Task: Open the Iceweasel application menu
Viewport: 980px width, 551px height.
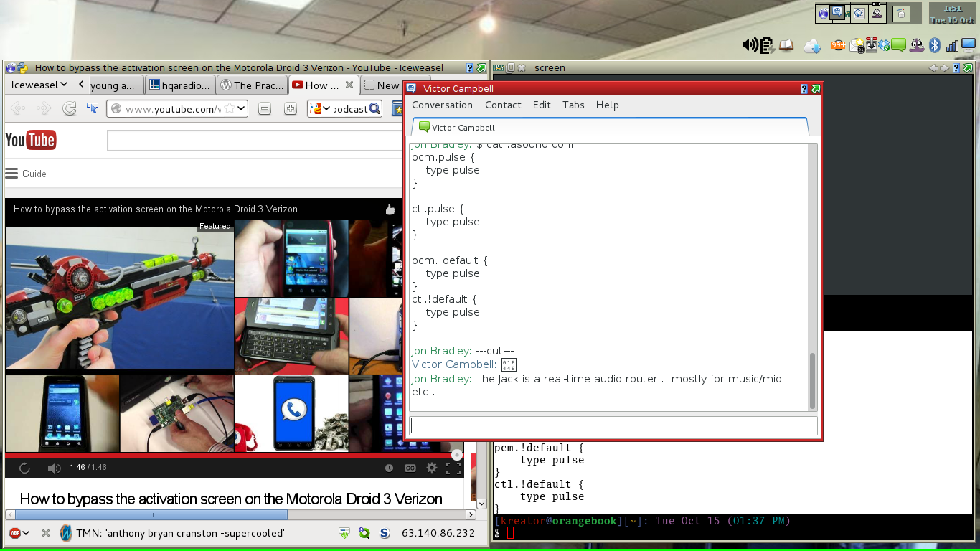Action: [39, 85]
